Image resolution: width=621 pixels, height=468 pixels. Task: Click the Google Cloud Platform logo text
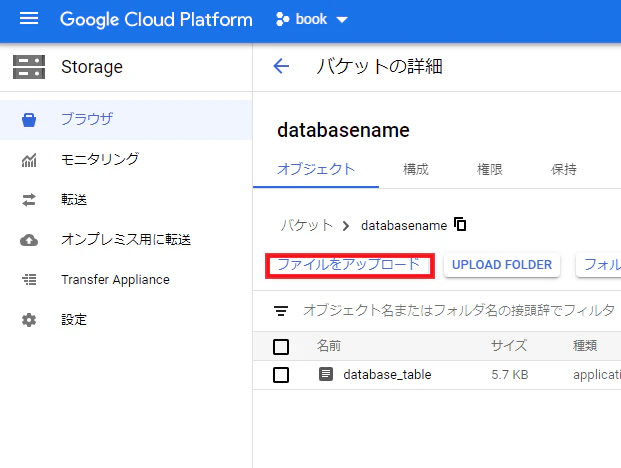pyautogui.click(x=156, y=19)
